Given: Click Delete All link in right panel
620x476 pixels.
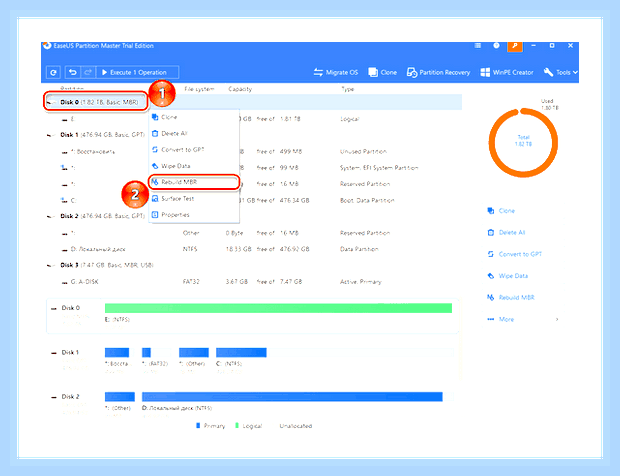Looking at the screenshot, I should 512,232.
